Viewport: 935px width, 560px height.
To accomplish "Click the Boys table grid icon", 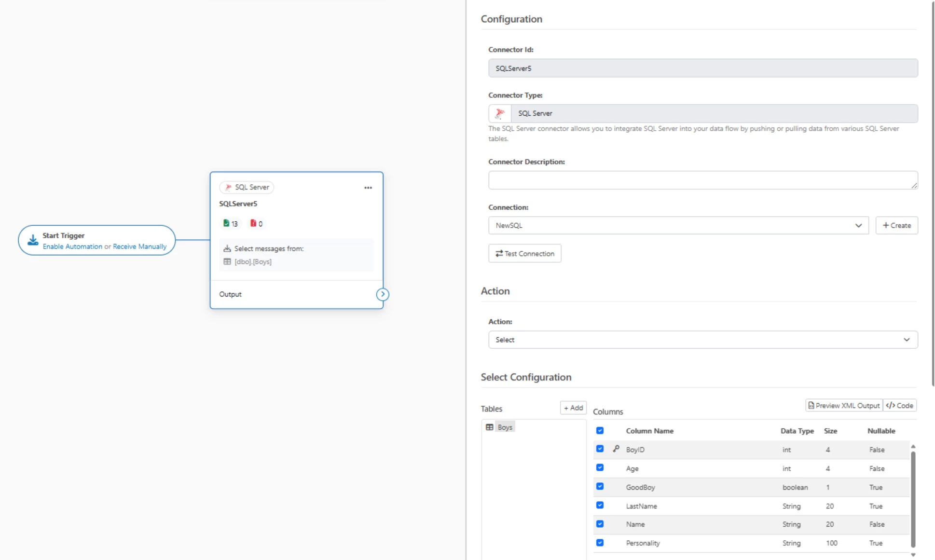I will [x=490, y=427].
